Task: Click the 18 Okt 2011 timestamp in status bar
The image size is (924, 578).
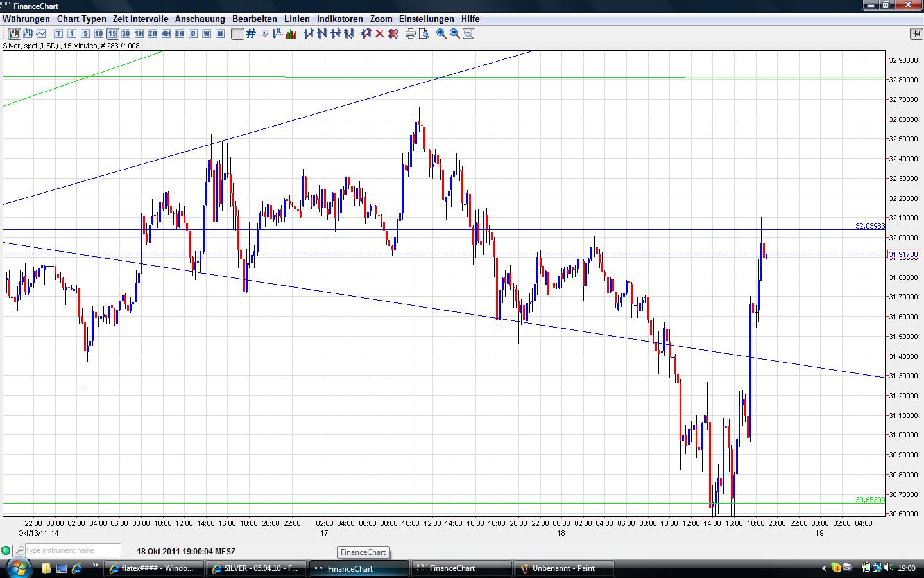Action: click(186, 551)
